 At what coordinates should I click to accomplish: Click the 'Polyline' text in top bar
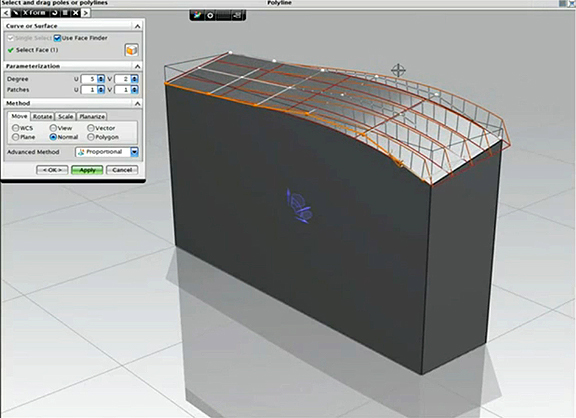[x=279, y=3]
